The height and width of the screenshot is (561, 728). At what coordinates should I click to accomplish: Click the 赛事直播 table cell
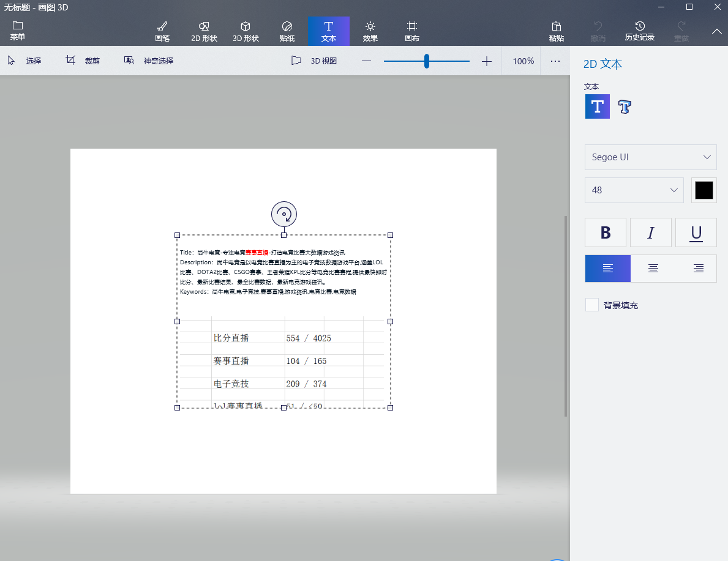(x=231, y=360)
